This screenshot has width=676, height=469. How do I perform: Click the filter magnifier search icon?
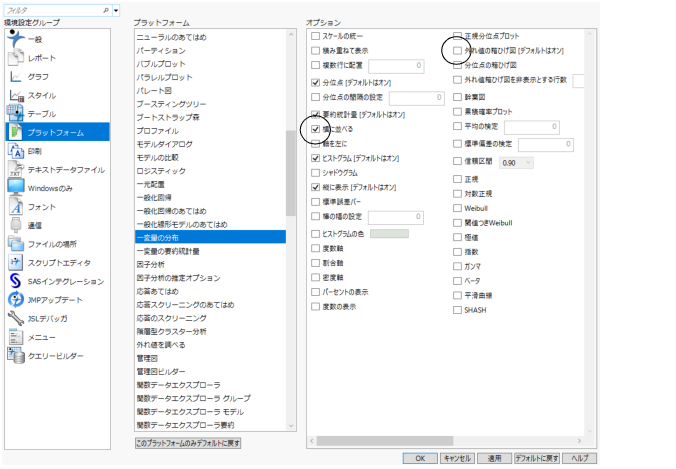(106, 10)
